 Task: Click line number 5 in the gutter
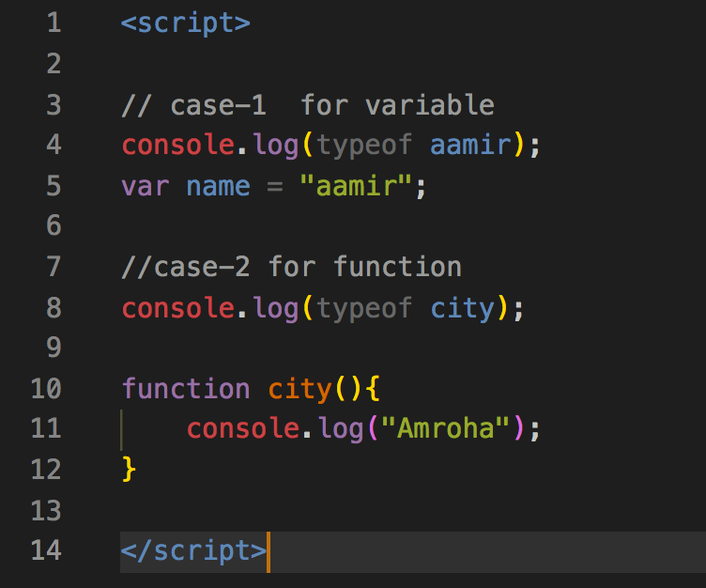(x=54, y=186)
